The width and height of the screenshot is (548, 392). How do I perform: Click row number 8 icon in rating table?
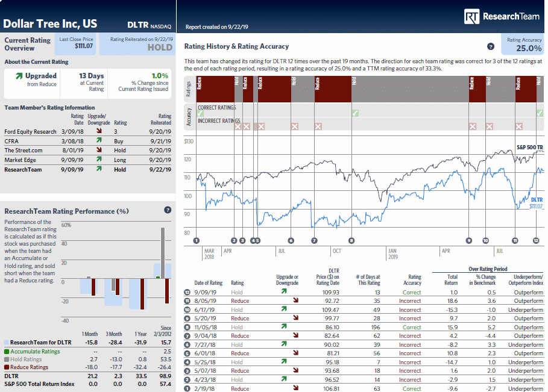tap(187, 327)
